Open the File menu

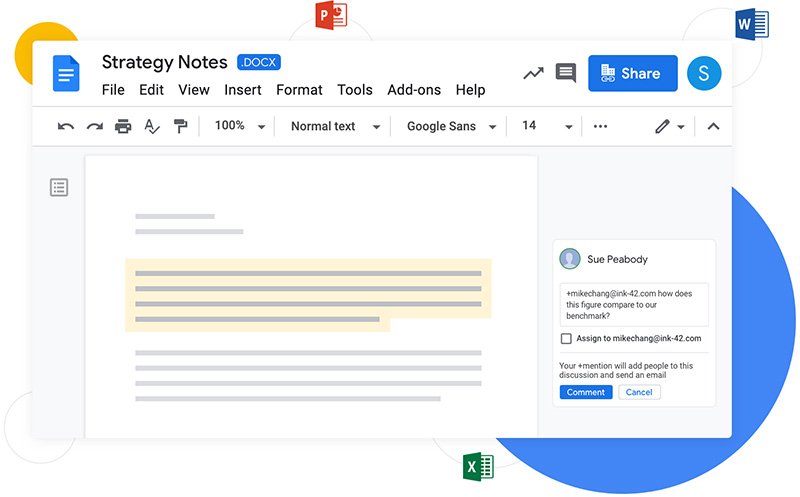click(113, 90)
